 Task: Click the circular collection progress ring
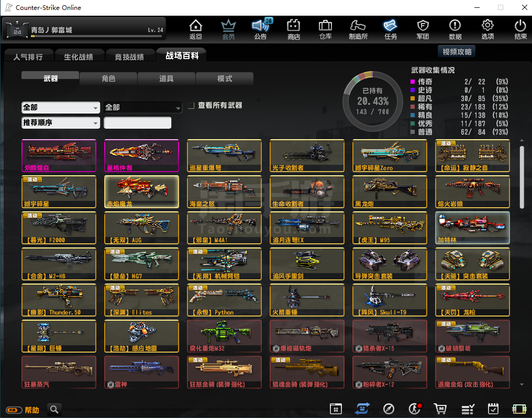pyautogui.click(x=372, y=101)
